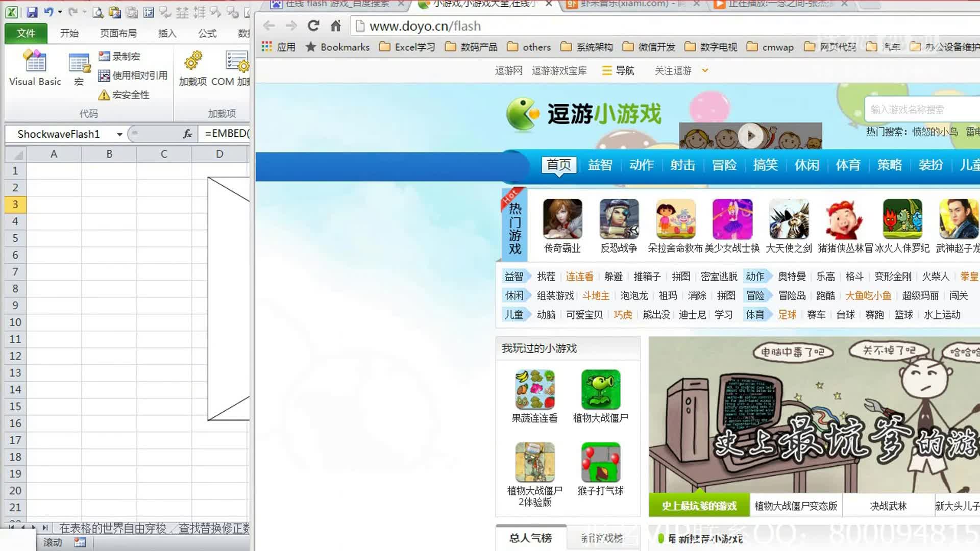Open Print Preview magnifier icon in Excel
Viewport: 980px width, 551px height.
pyautogui.click(x=98, y=12)
